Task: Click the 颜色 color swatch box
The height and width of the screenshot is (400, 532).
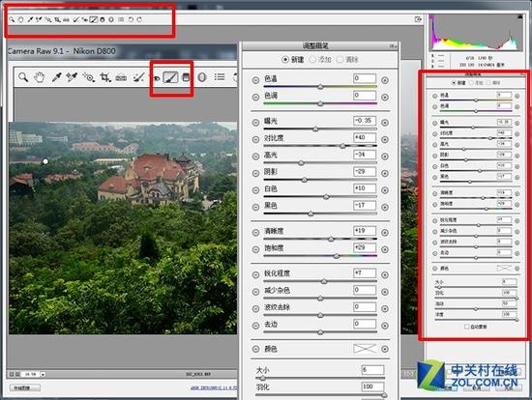Action: [365, 349]
